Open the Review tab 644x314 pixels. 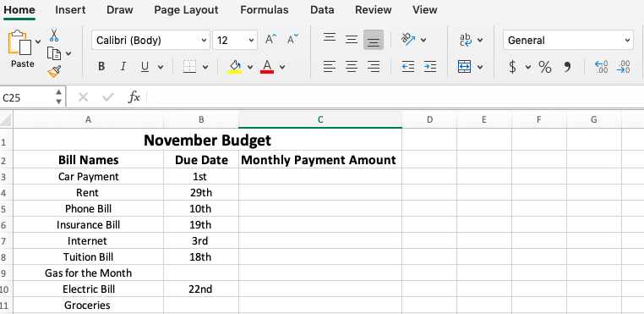tap(373, 10)
